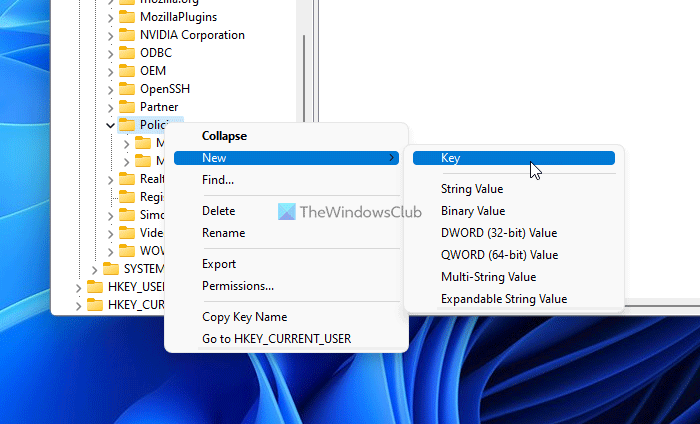Expand the SYSTEM hive
The image size is (700, 424).
pos(94,270)
